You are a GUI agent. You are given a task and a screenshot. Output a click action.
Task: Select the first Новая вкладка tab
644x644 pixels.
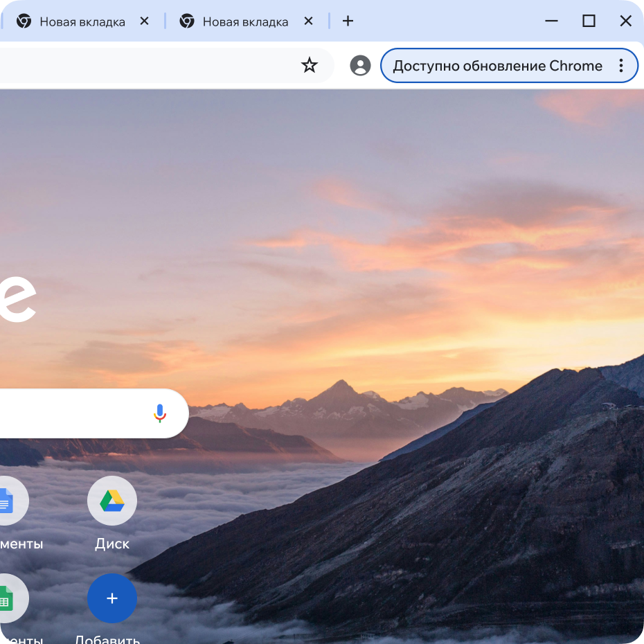click(83, 21)
